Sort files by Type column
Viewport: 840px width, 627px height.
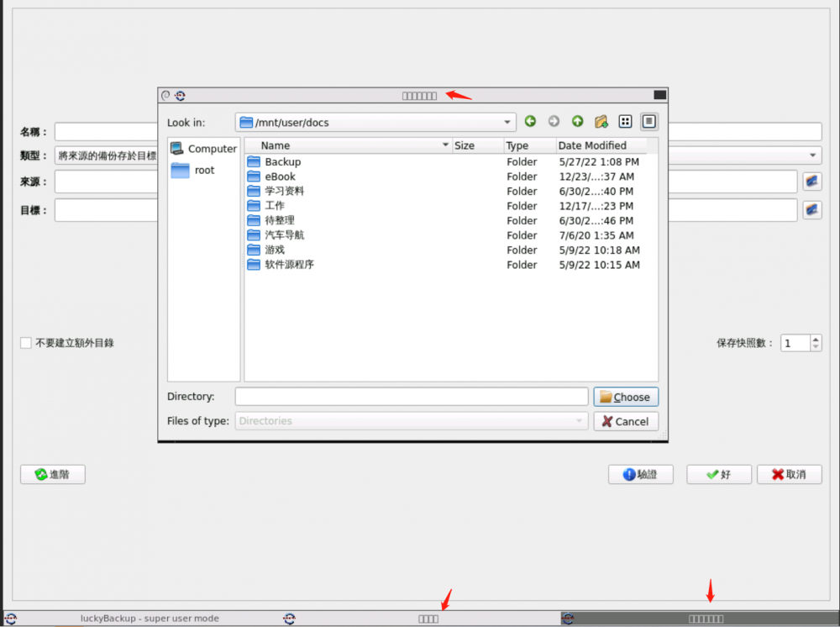530,145
